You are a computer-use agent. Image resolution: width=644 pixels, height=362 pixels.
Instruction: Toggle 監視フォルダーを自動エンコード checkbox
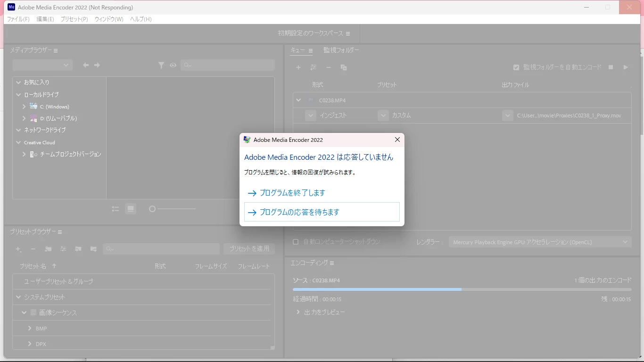point(516,67)
